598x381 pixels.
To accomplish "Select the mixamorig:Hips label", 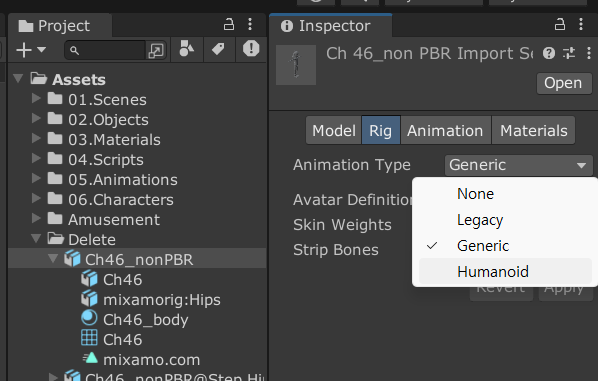I will 162,300.
